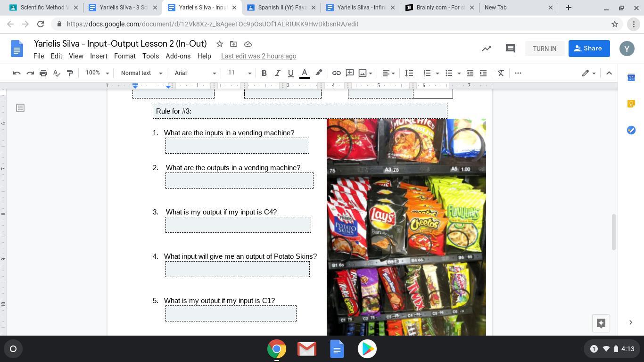Click the blue Share button

coord(589,49)
